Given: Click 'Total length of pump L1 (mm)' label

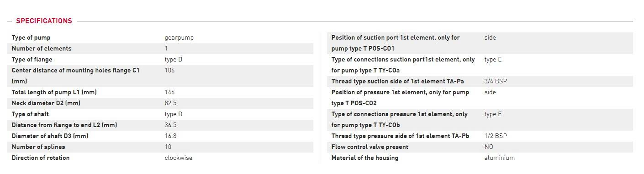Looking at the screenshot, I should pyautogui.click(x=54, y=92).
